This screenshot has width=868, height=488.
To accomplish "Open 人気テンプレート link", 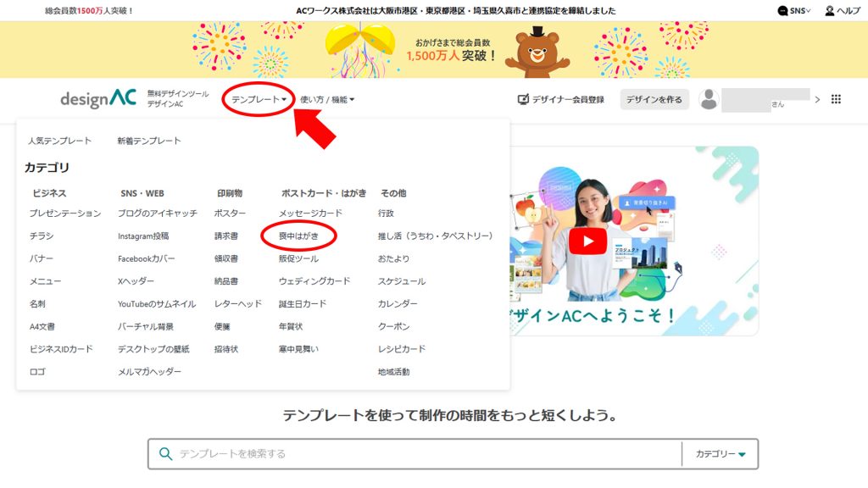I will point(59,141).
